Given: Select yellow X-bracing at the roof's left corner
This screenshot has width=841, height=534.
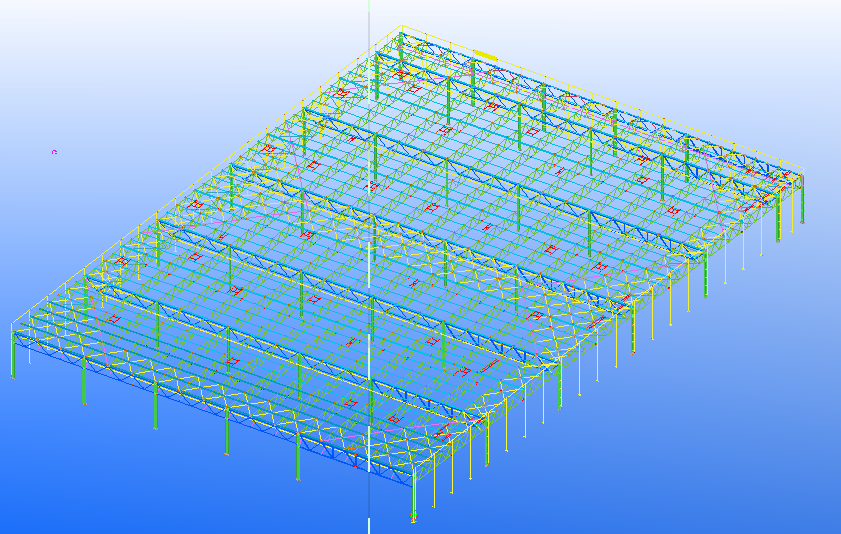Looking at the screenshot, I should pyautogui.click(x=50, y=318).
